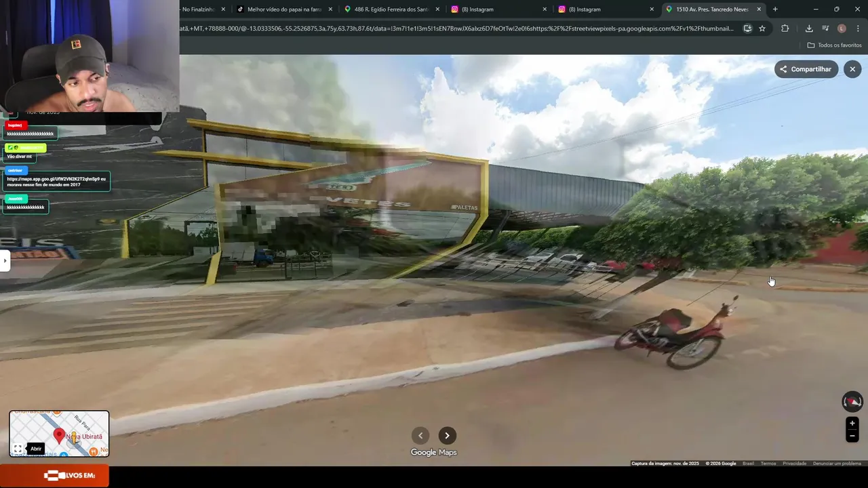
Task: Zoom in with the plus button
Action: coord(852,424)
